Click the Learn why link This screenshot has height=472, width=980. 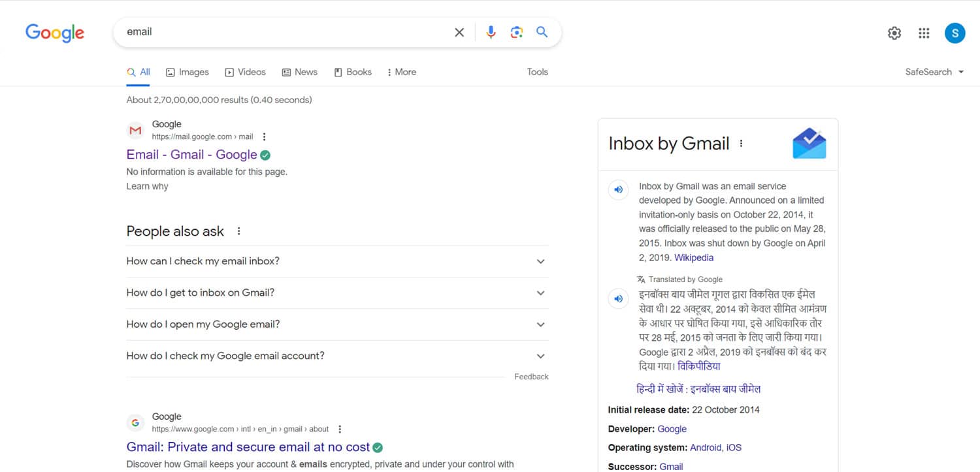click(147, 187)
